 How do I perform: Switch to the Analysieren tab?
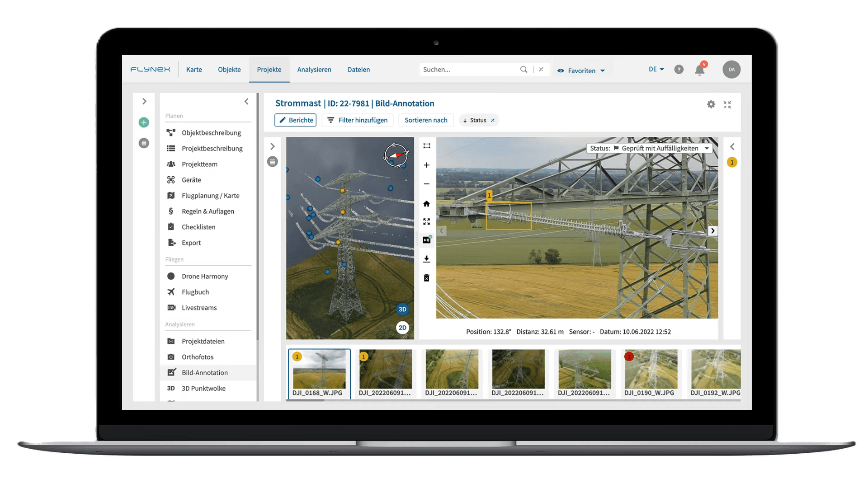[314, 70]
